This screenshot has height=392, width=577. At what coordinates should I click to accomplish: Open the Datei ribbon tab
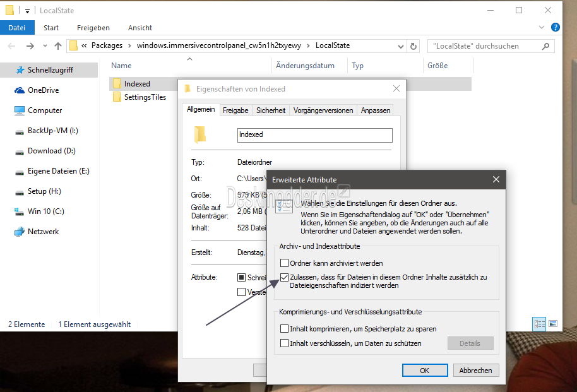pyautogui.click(x=17, y=28)
